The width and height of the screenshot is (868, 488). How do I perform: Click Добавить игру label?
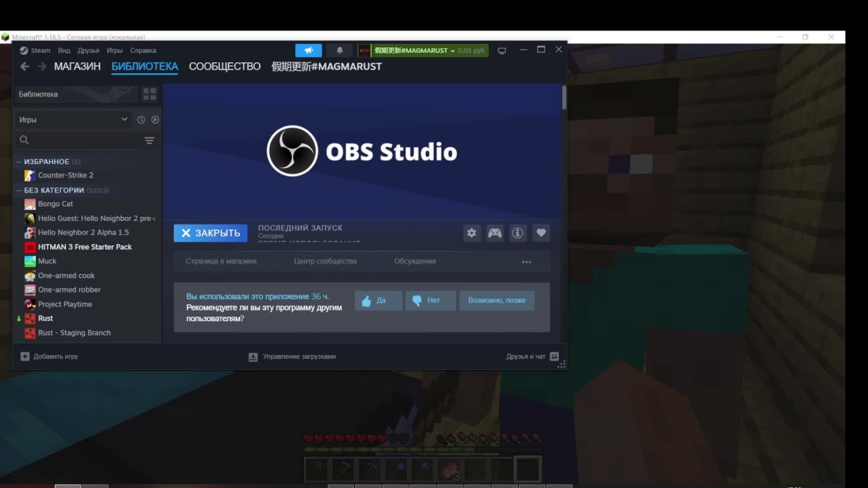click(x=56, y=357)
